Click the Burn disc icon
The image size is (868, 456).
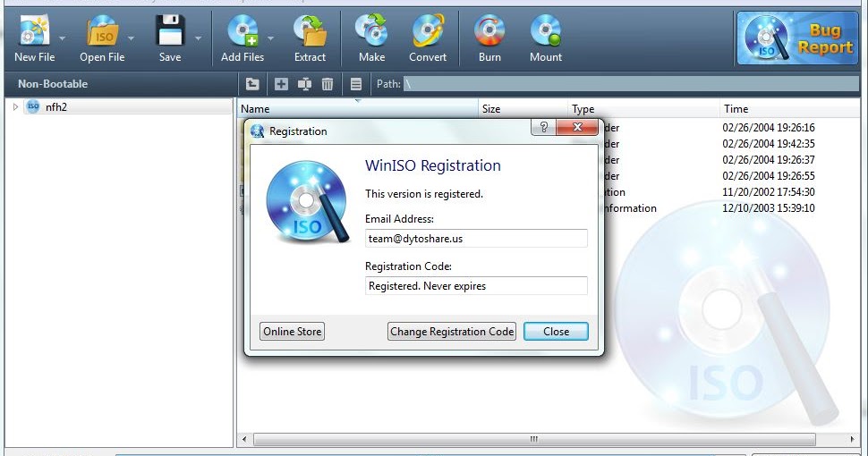pos(489,30)
